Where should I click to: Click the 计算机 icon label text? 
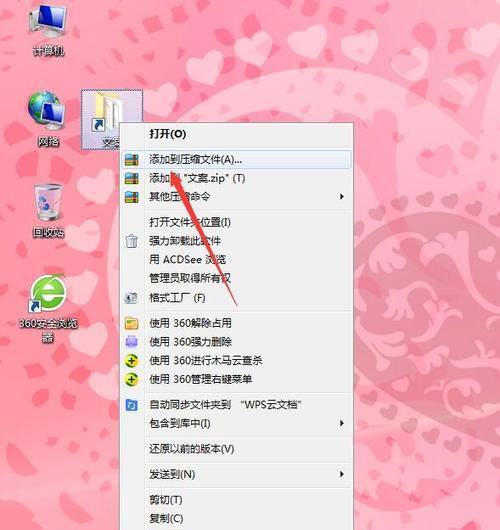(48, 51)
